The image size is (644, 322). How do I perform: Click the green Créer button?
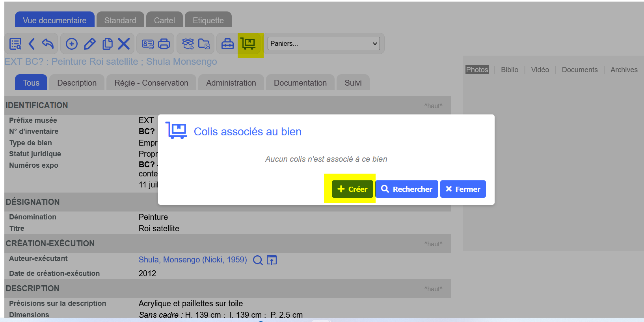pos(352,189)
